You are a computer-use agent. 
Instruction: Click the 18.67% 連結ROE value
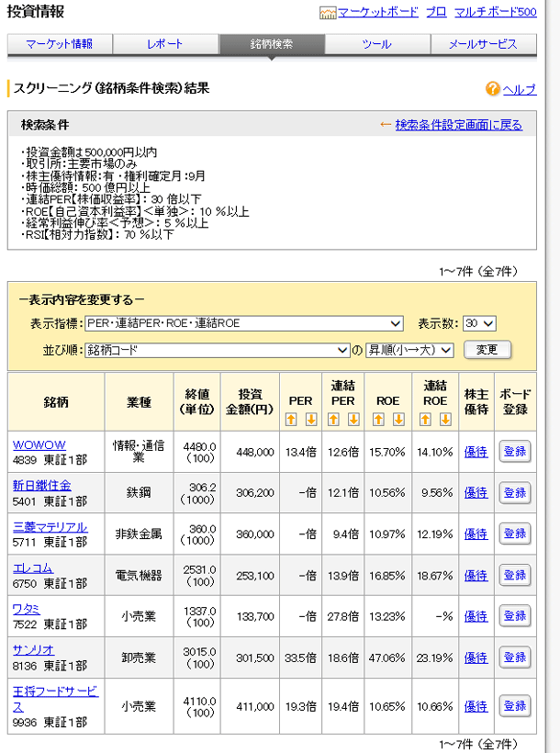[435, 576]
